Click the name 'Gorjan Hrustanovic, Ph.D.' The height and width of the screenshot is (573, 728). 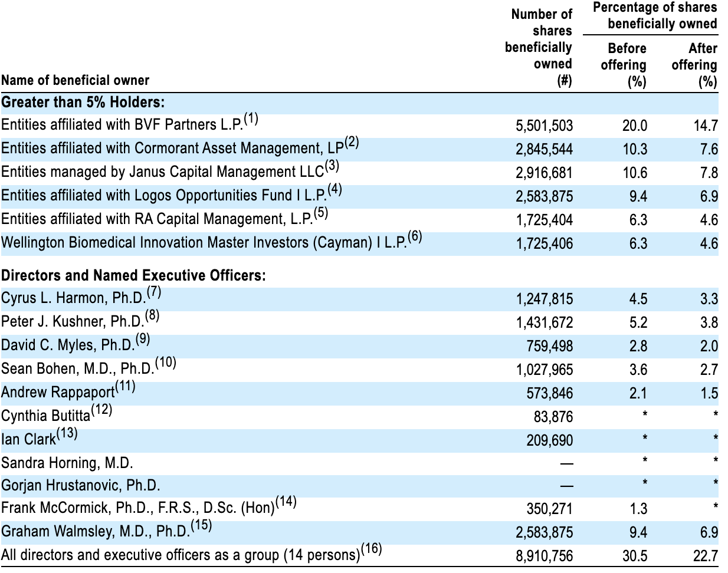(x=81, y=486)
